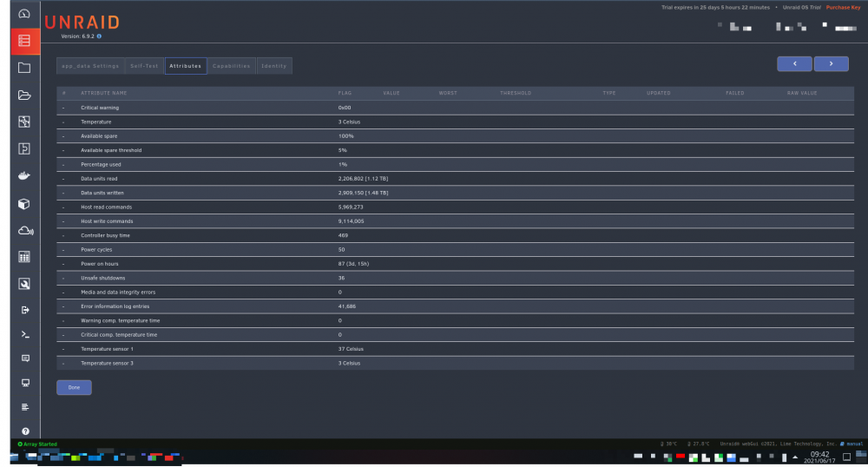Image resolution: width=868 pixels, height=467 pixels.
Task: Click the Controller busy time row name
Action: [x=105, y=236]
